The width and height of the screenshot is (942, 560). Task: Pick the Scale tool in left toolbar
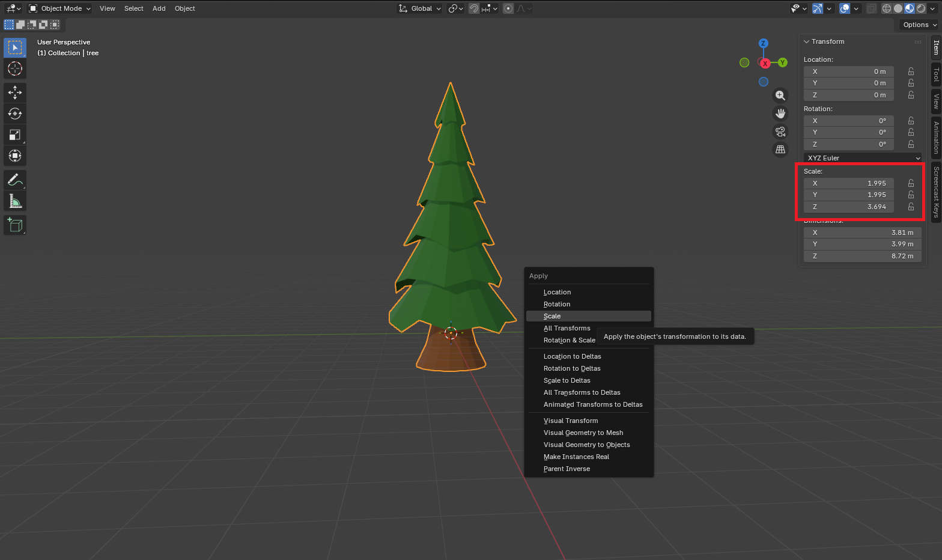(x=15, y=135)
